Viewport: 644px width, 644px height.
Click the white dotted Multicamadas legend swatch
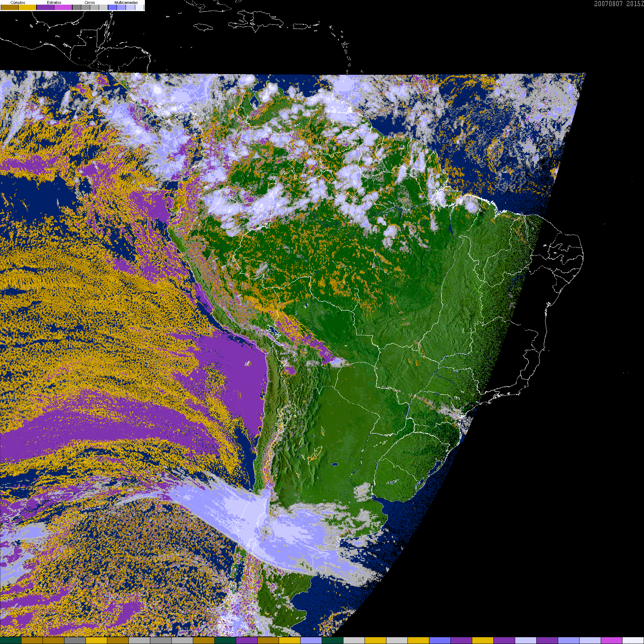[x=139, y=7]
